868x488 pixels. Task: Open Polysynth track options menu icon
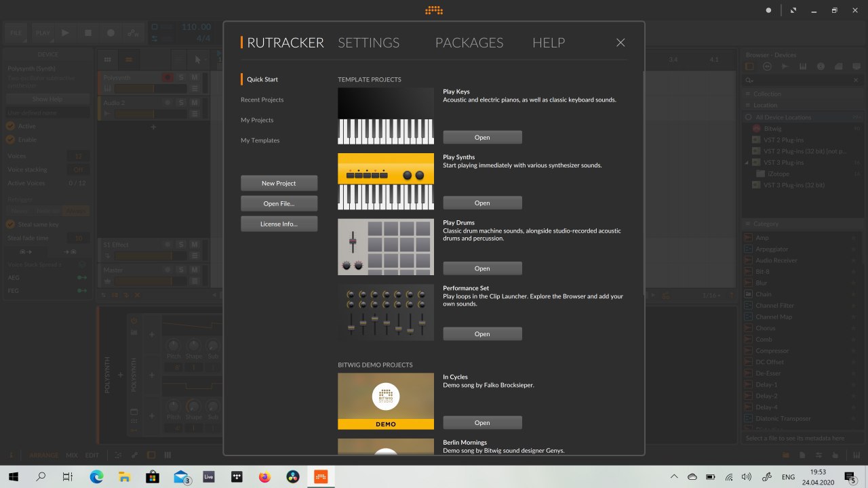click(x=194, y=89)
